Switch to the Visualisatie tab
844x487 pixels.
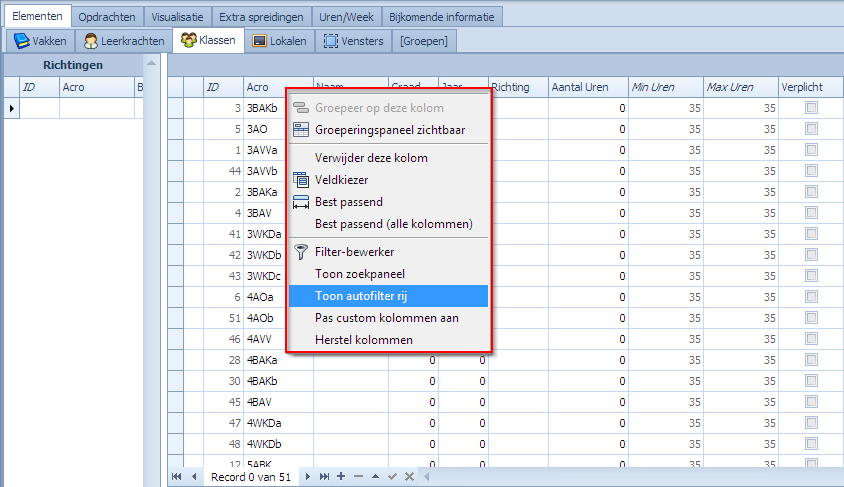[177, 17]
